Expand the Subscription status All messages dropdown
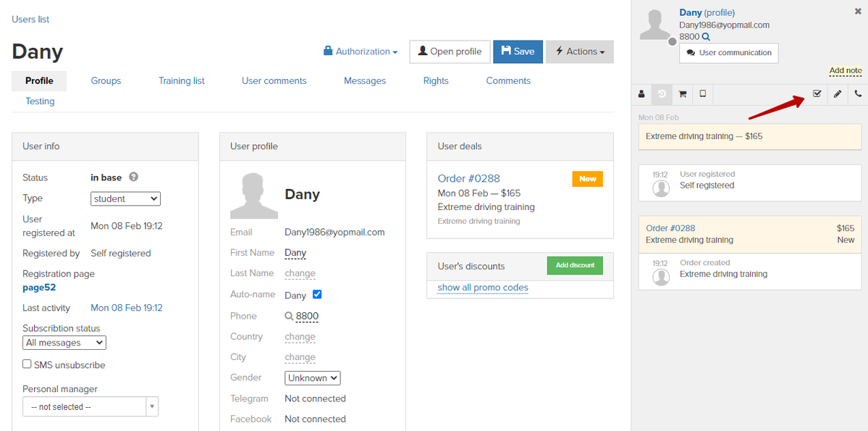 pyautogui.click(x=64, y=343)
